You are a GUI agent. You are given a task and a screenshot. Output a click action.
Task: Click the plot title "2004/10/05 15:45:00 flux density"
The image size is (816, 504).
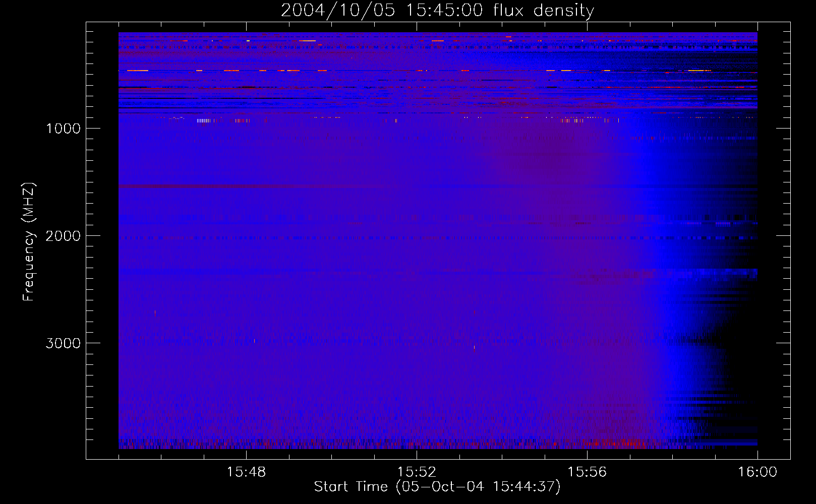[x=437, y=10]
